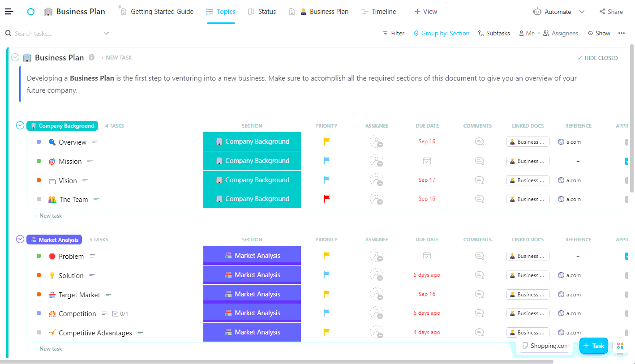Click the calendar due date icon for Problem
Screen dimensions: 635x364
(x=427, y=256)
